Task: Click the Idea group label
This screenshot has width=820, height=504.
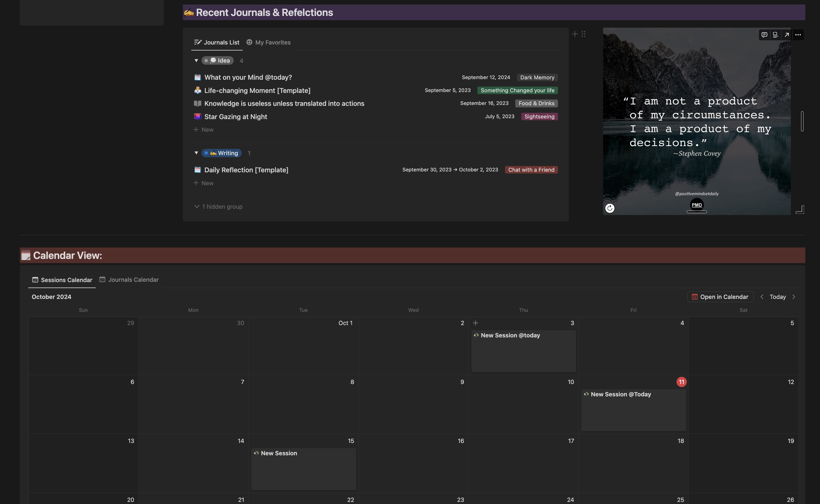Action: coord(218,60)
